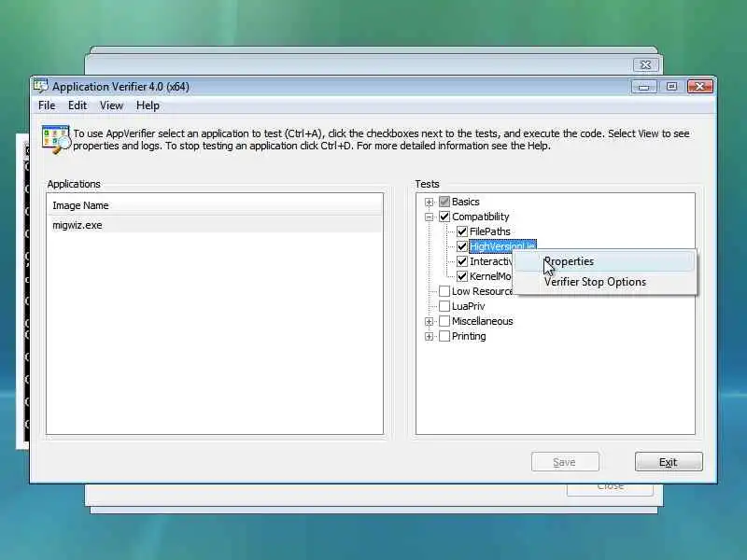Expand the Basics tree node
The height and width of the screenshot is (560, 747).
pyautogui.click(x=430, y=202)
